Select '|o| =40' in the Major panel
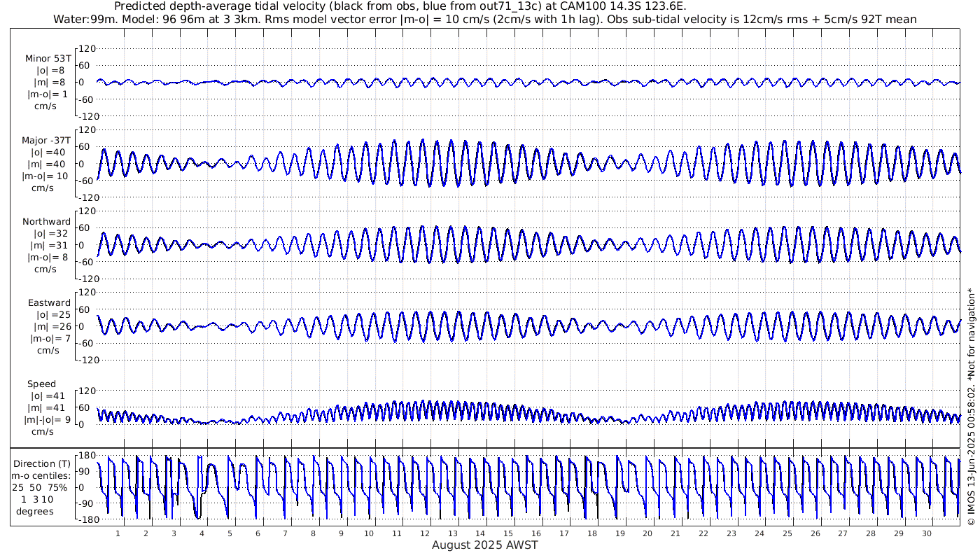This screenshot has height=560, width=980. pos(48,152)
